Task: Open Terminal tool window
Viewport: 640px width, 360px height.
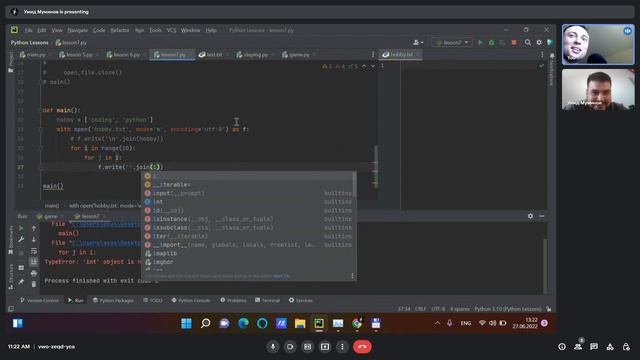Action: click(267, 300)
